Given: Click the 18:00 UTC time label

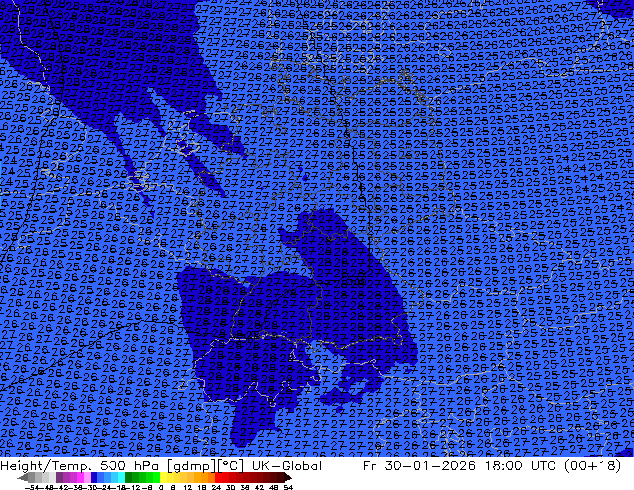Looking at the screenshot, I should point(520,466).
